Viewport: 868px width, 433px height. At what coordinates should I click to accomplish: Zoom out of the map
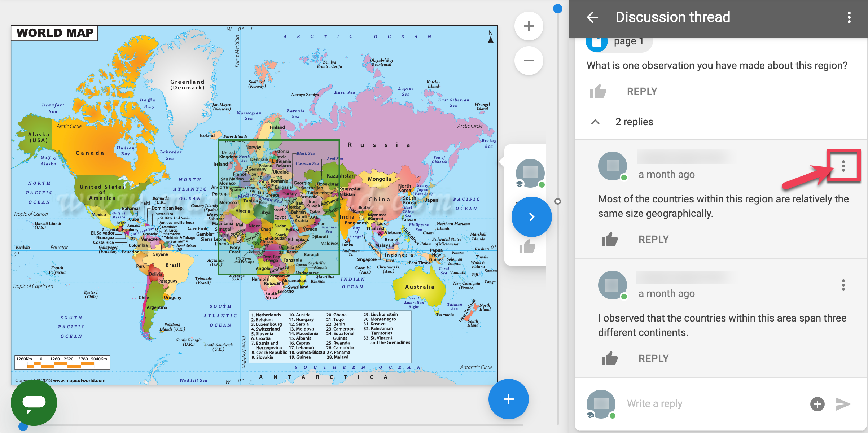tap(529, 61)
